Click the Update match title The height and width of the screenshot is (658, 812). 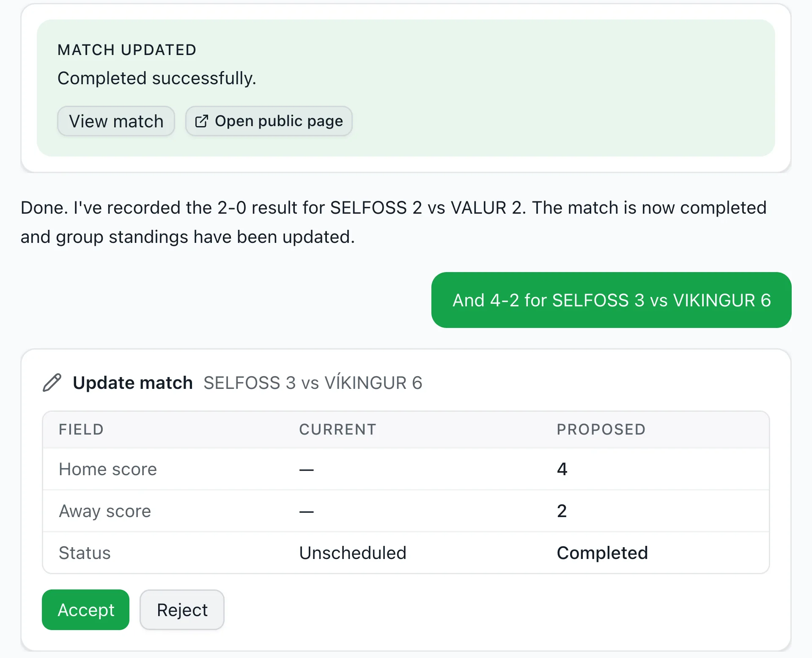coord(133,383)
